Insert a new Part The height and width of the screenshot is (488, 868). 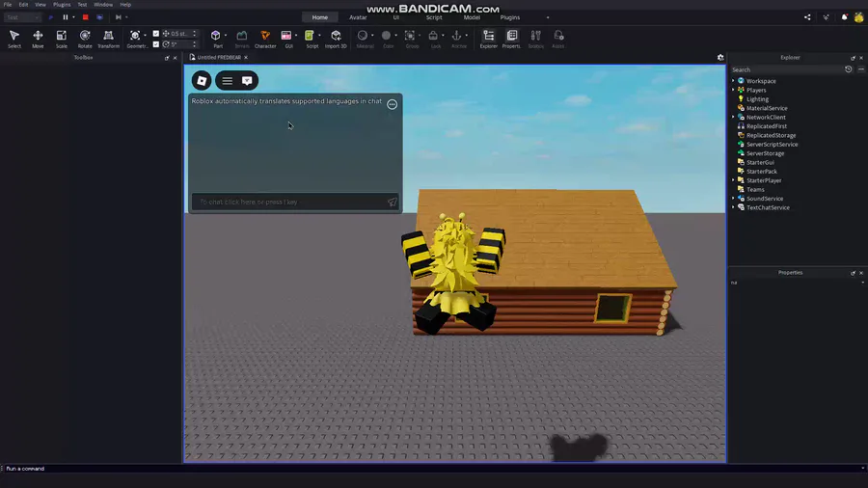tap(216, 39)
